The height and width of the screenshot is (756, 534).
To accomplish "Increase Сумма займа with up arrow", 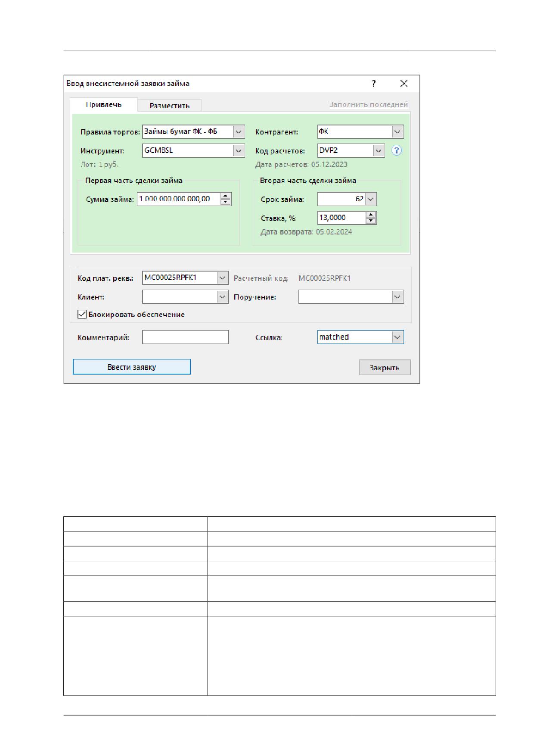I will [x=226, y=196].
